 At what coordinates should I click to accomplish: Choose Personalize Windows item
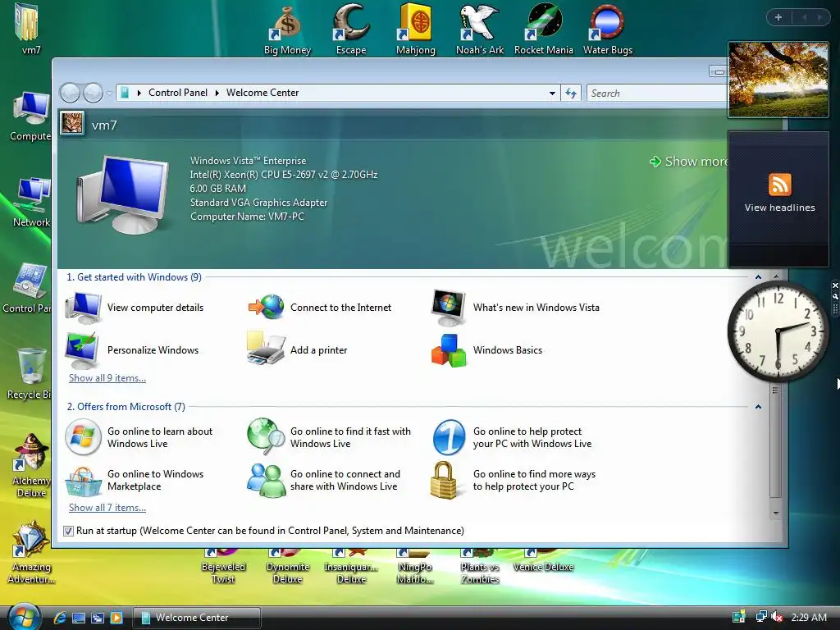132,349
